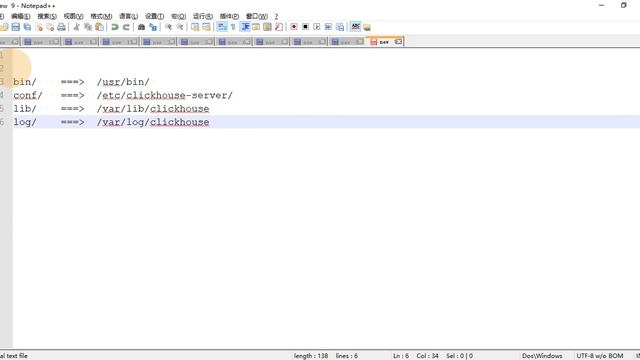Viewport: 640px width, 360px height.
Task: Open the 格式(M) menu
Action: pyautogui.click(x=101, y=16)
